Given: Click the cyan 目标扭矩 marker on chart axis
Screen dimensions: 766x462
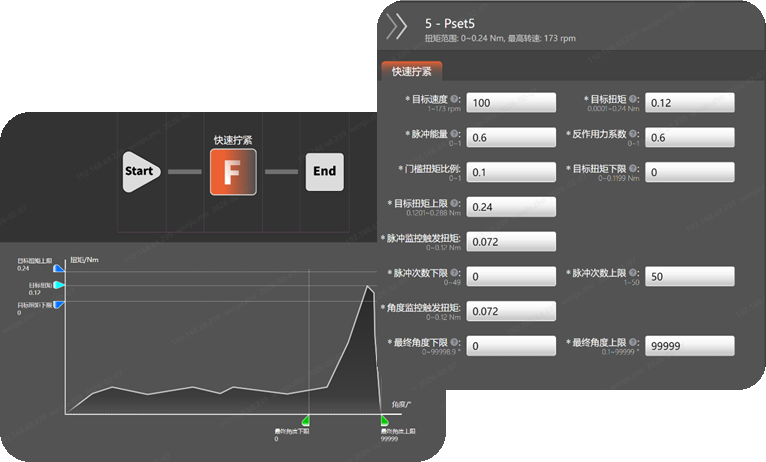Looking at the screenshot, I should coord(59,285).
